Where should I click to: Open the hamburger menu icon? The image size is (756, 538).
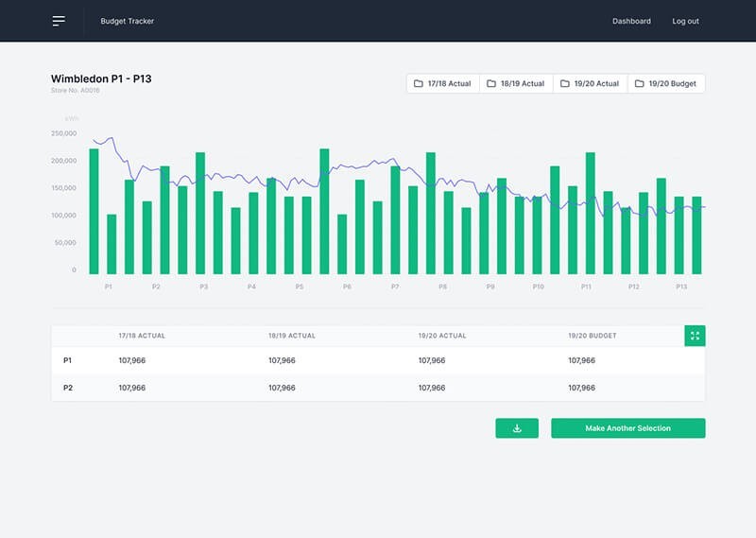pos(59,21)
